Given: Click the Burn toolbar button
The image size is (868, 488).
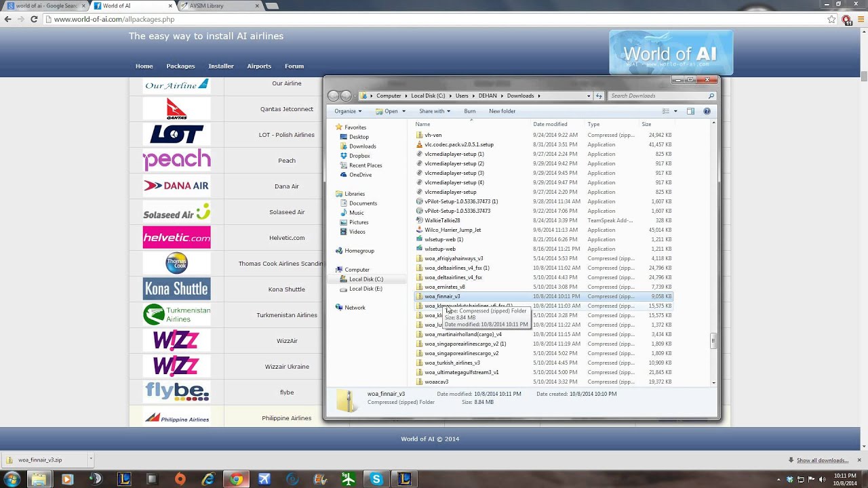Looking at the screenshot, I should coord(469,111).
